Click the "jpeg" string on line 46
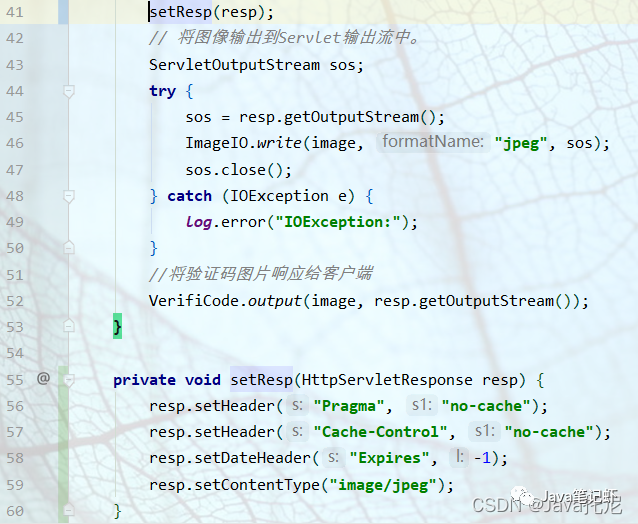Screen dimensions: 638x524 [x=521, y=144]
